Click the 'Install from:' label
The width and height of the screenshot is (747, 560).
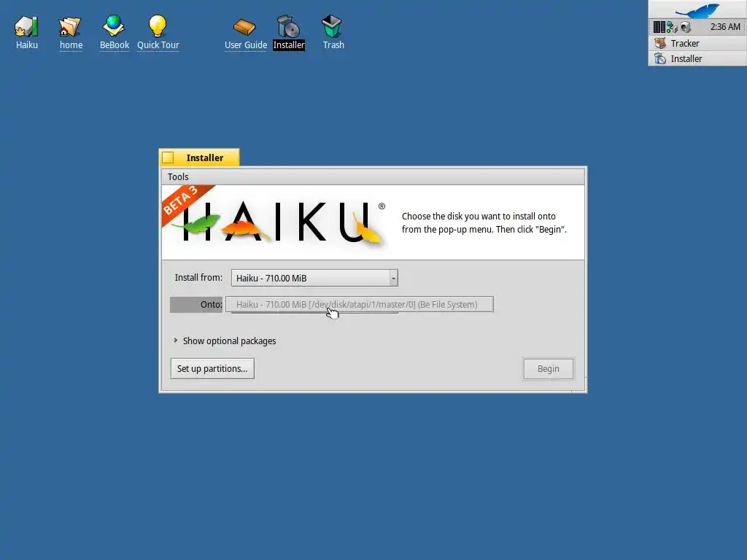pyautogui.click(x=198, y=278)
